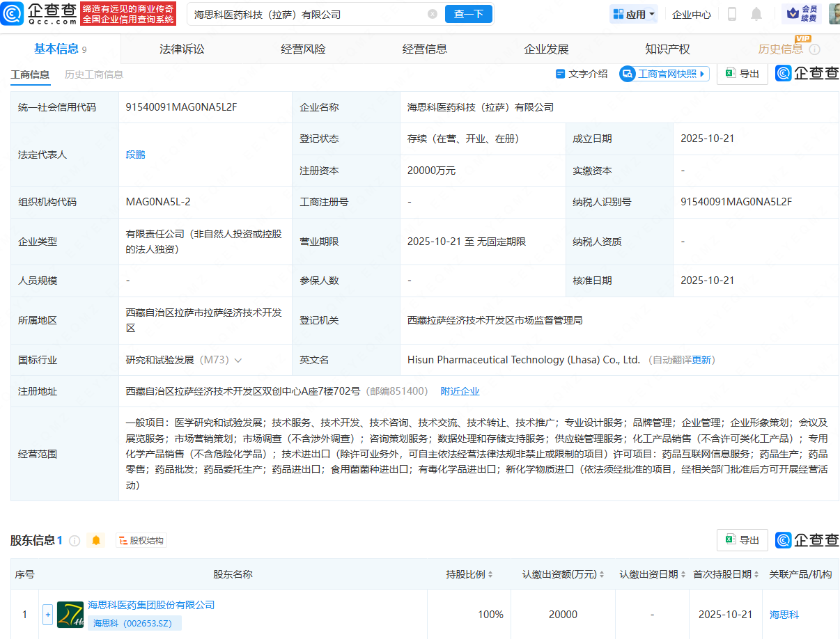Switch to the 历史工商信息 sub-tab
This screenshot has width=840, height=639.
tap(94, 74)
